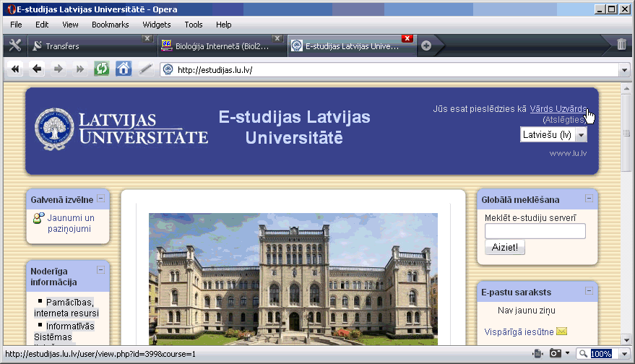Click the fit-to-width icon in status bar

pos(537,353)
